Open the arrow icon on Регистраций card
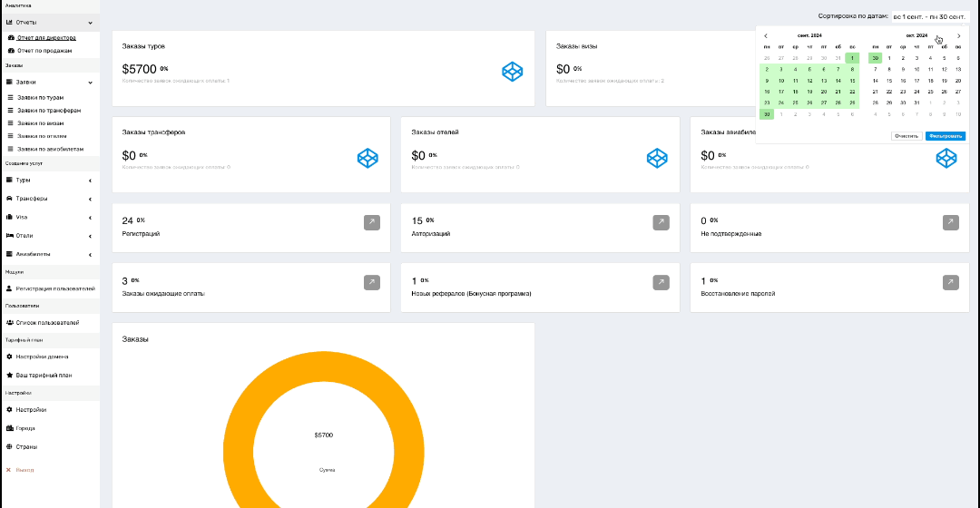 point(372,222)
